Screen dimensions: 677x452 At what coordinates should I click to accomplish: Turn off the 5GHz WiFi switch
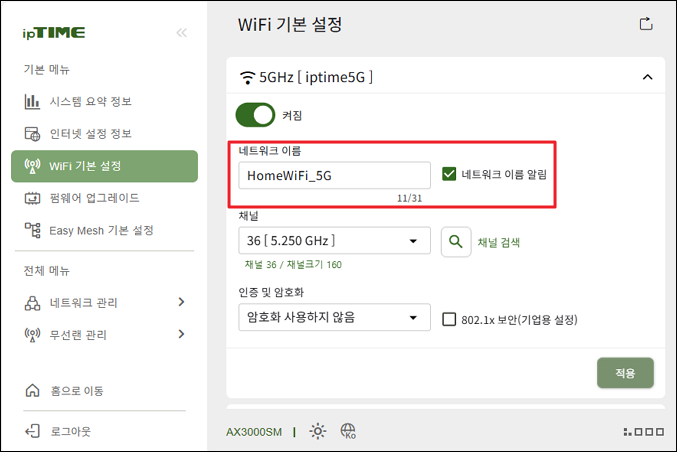click(x=255, y=115)
